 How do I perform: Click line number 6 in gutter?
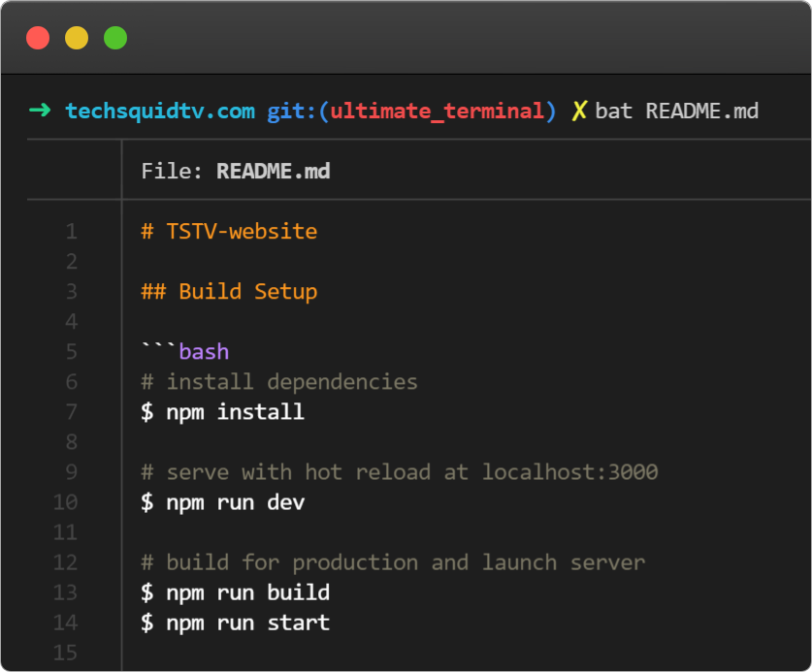pyautogui.click(x=72, y=381)
